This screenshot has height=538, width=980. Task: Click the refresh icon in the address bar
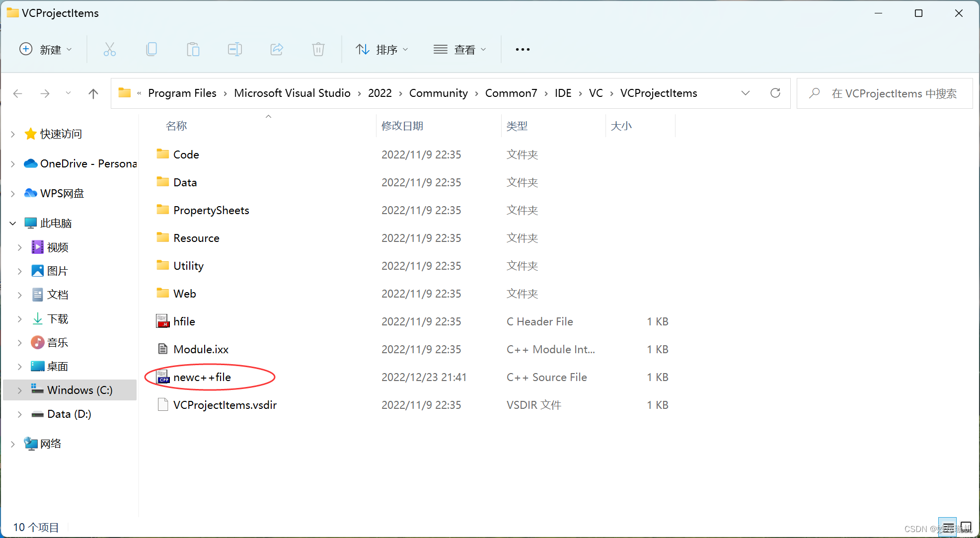point(775,93)
